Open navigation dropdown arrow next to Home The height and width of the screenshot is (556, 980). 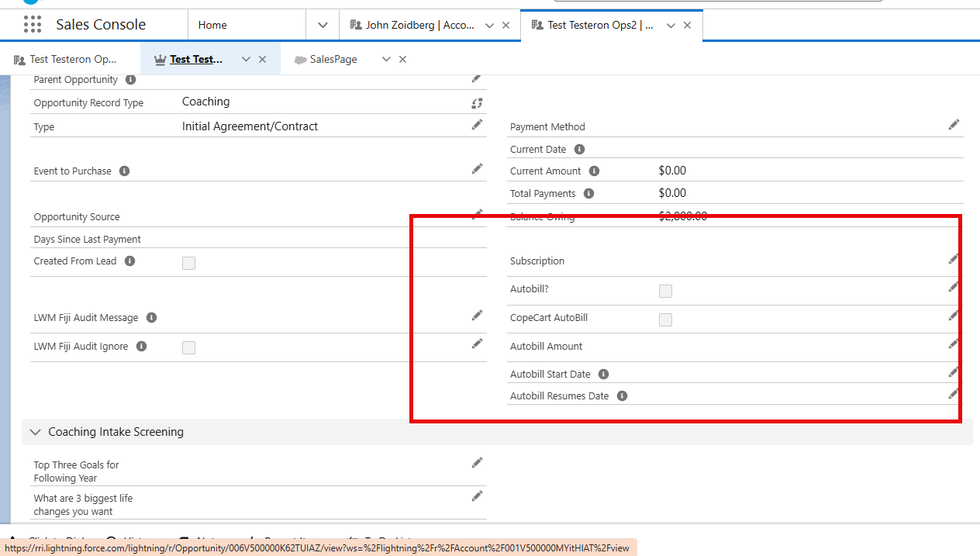(x=323, y=25)
